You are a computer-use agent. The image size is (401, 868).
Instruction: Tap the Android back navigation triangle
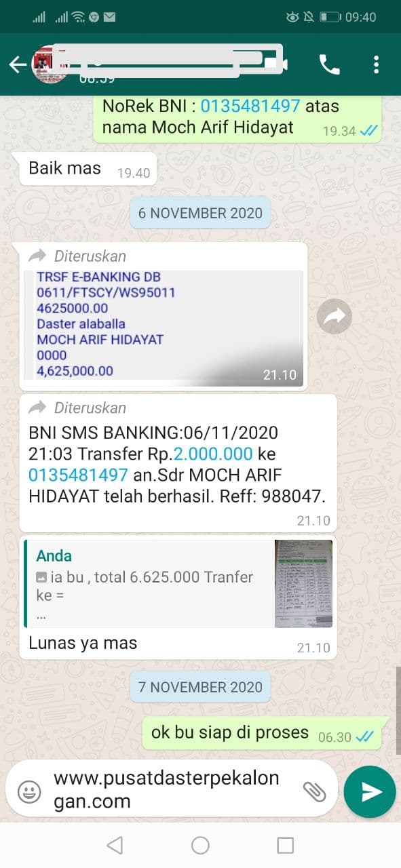pyautogui.click(x=115, y=845)
